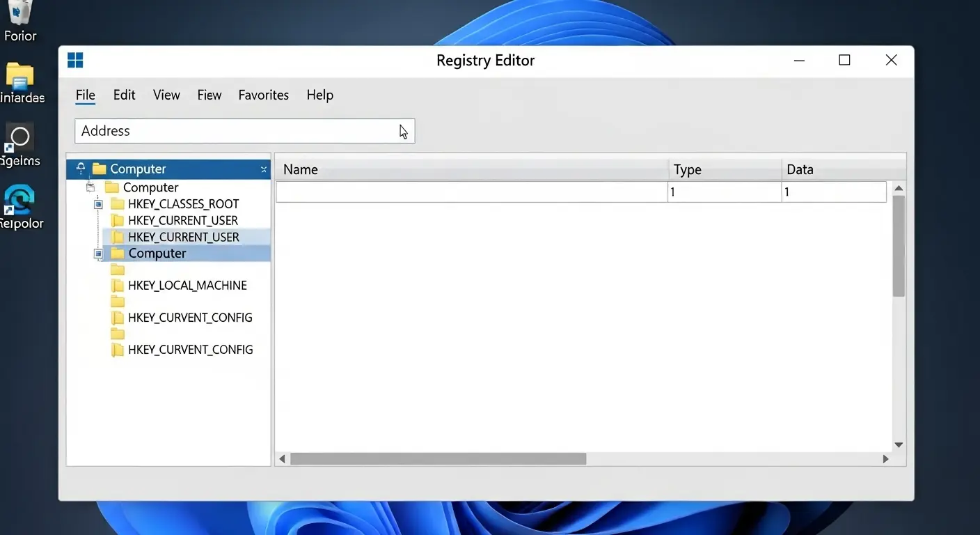Click inside the Address field
This screenshot has width=980, height=535.
(244, 131)
